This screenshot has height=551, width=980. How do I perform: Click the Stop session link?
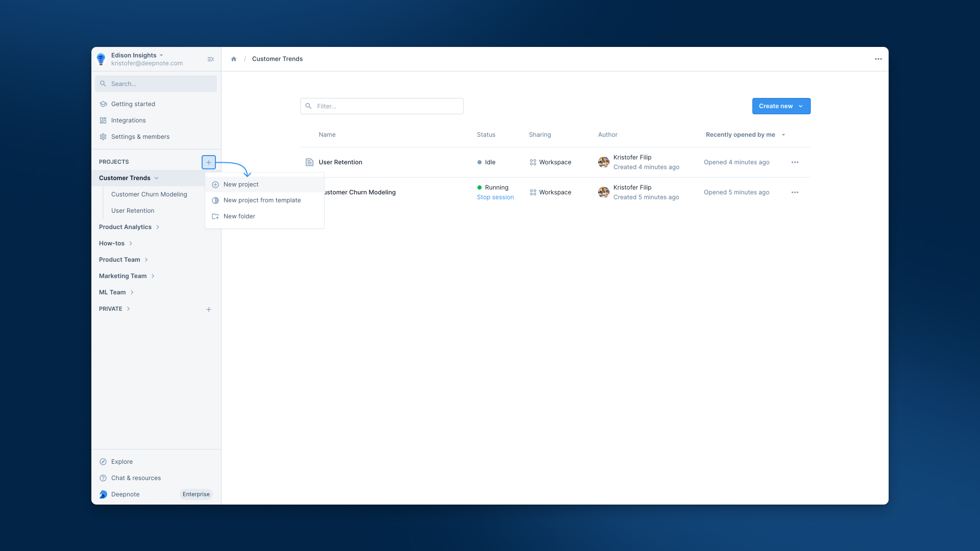pyautogui.click(x=495, y=197)
